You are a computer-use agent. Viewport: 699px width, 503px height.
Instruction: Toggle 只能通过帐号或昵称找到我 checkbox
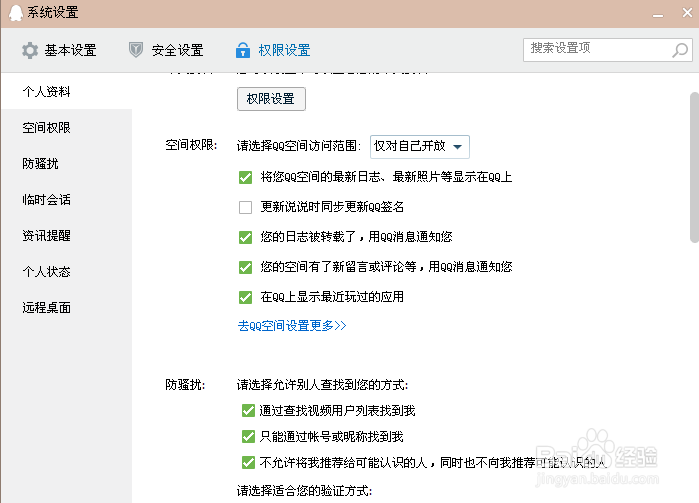point(248,436)
